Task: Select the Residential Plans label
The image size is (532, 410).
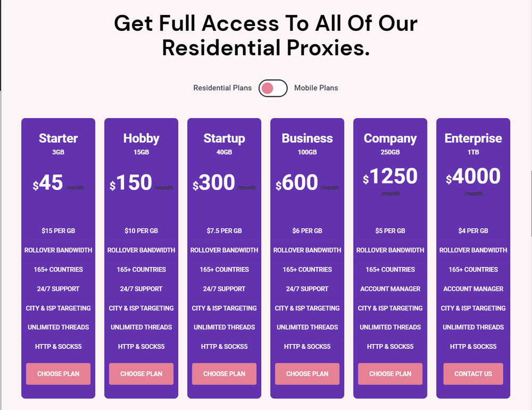Action: [x=222, y=88]
